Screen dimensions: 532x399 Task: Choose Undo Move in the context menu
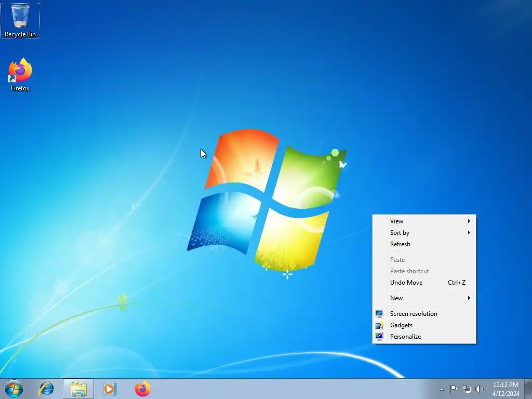(x=424, y=283)
